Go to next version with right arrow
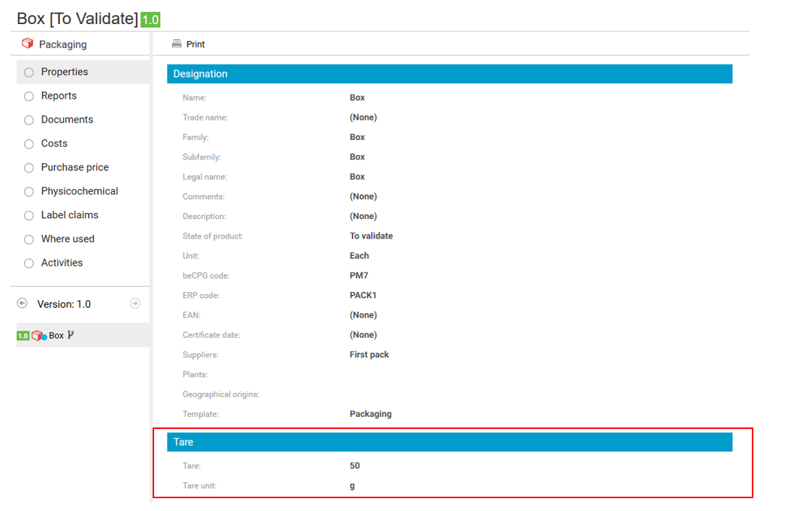 (135, 303)
